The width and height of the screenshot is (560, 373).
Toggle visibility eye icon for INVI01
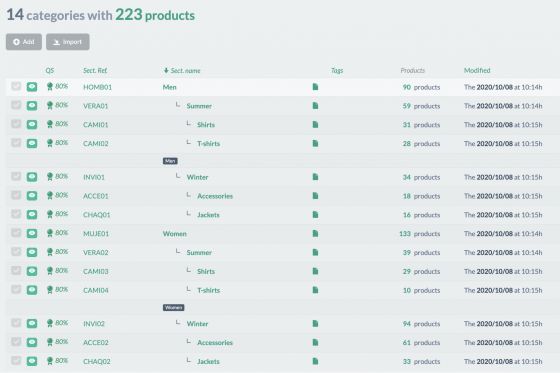(x=32, y=177)
